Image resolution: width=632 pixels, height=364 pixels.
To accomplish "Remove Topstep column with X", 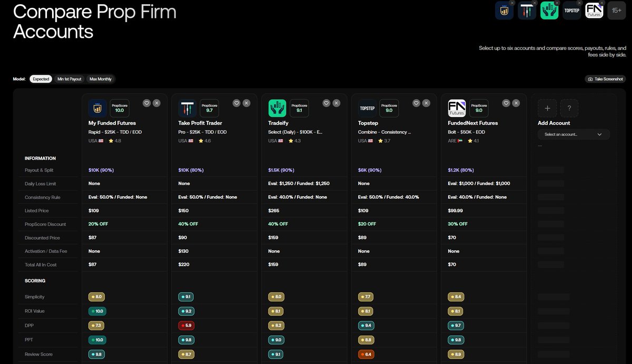I will pyautogui.click(x=426, y=103).
